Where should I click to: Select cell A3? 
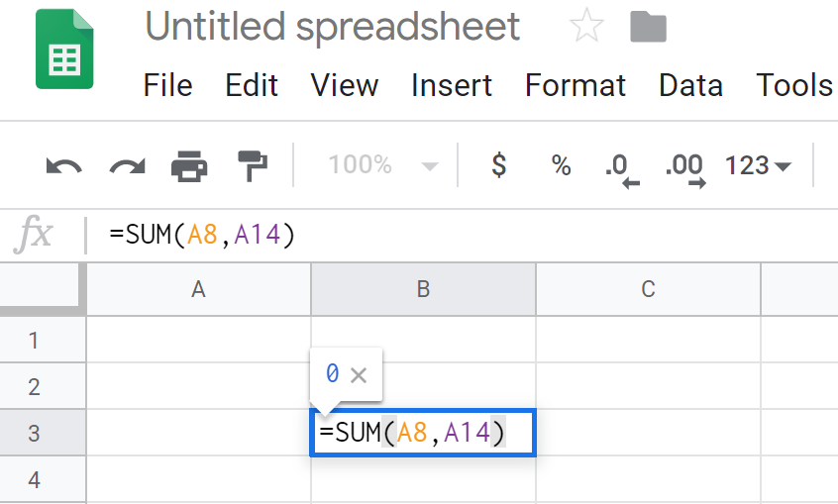tap(198, 433)
